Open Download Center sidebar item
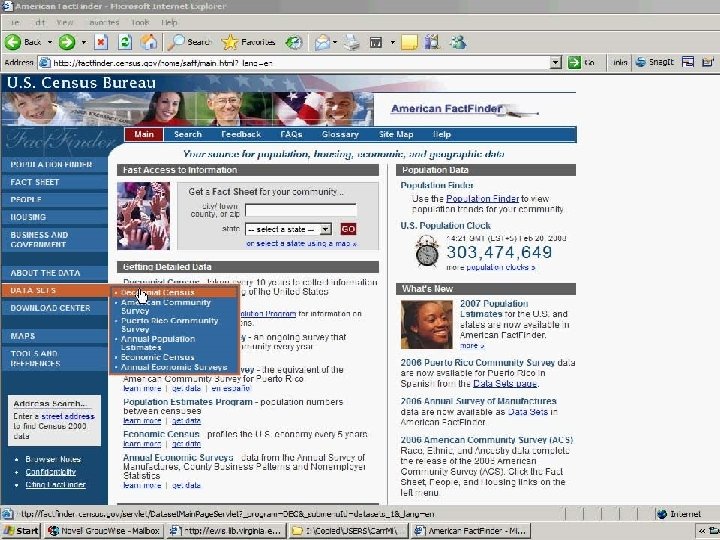The height and width of the screenshot is (540, 720). click(x=54, y=308)
